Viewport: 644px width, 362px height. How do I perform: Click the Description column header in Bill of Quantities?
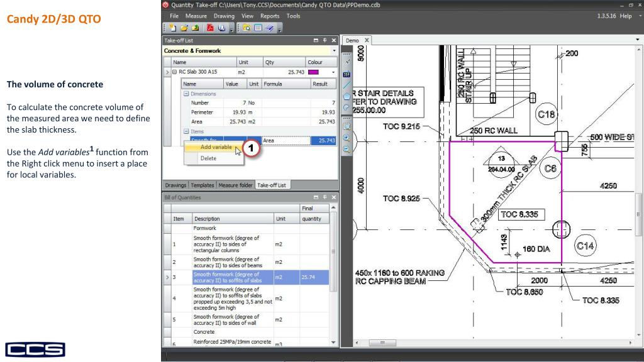point(233,219)
